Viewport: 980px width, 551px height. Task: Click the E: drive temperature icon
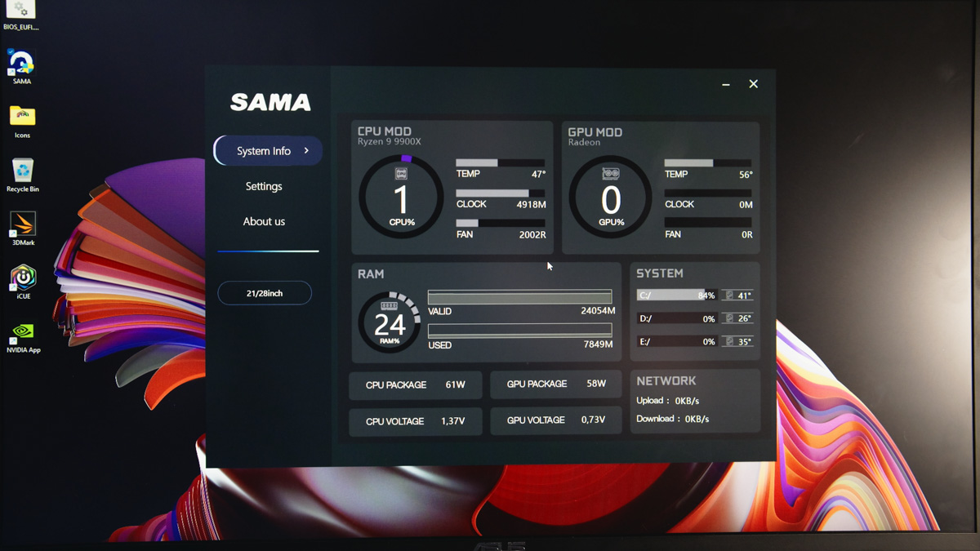[x=729, y=341]
